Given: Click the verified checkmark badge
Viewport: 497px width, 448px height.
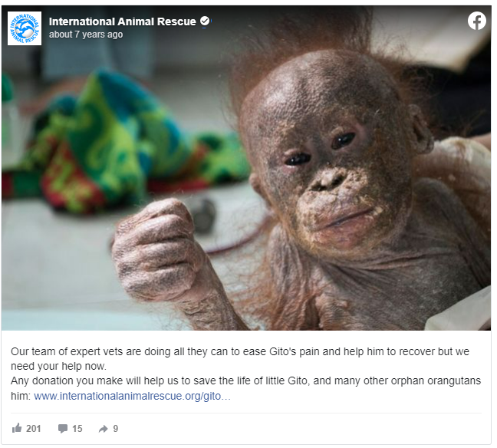Looking at the screenshot, I should pos(205,21).
